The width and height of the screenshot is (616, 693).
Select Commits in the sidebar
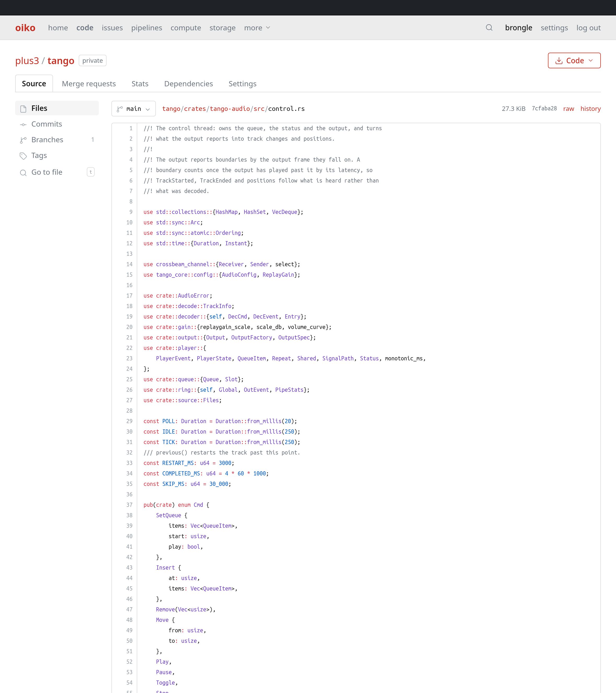tap(57, 124)
